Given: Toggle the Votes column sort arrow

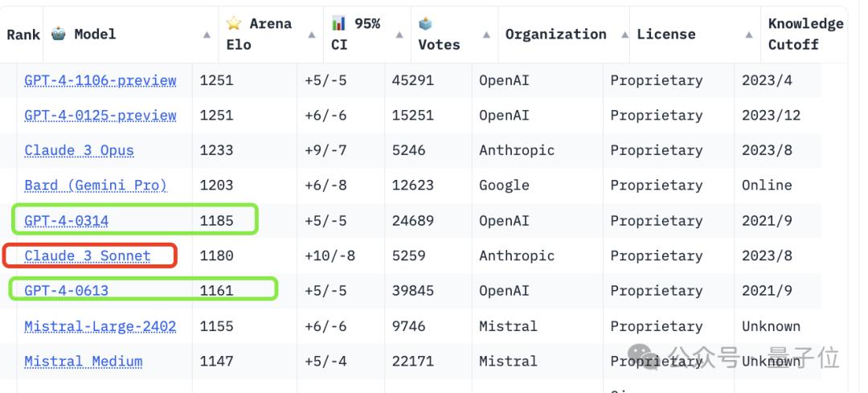Looking at the screenshot, I should (x=486, y=35).
